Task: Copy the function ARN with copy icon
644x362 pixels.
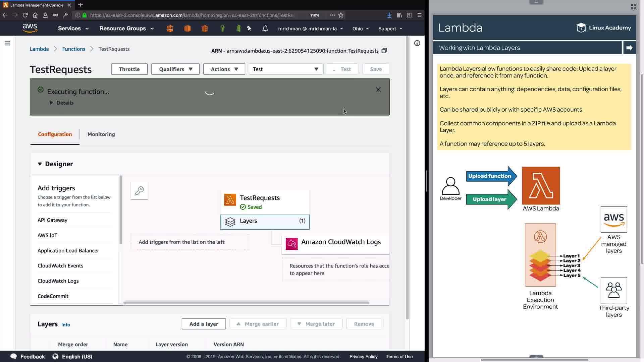Action: point(384,51)
